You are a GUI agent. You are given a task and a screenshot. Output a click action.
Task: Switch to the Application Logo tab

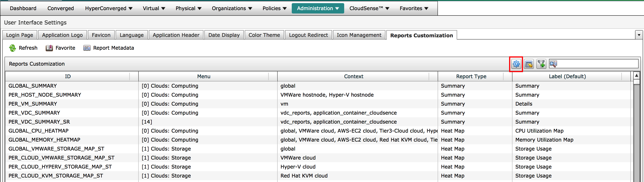click(x=62, y=35)
